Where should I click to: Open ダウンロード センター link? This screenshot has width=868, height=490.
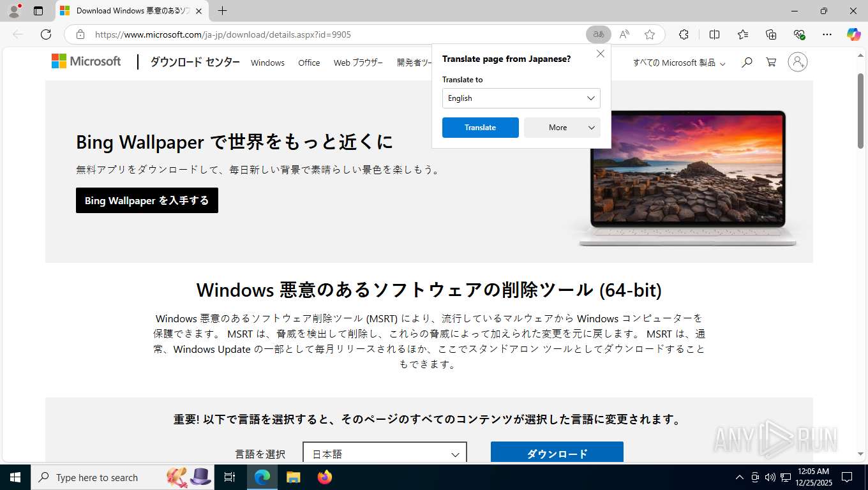(195, 62)
